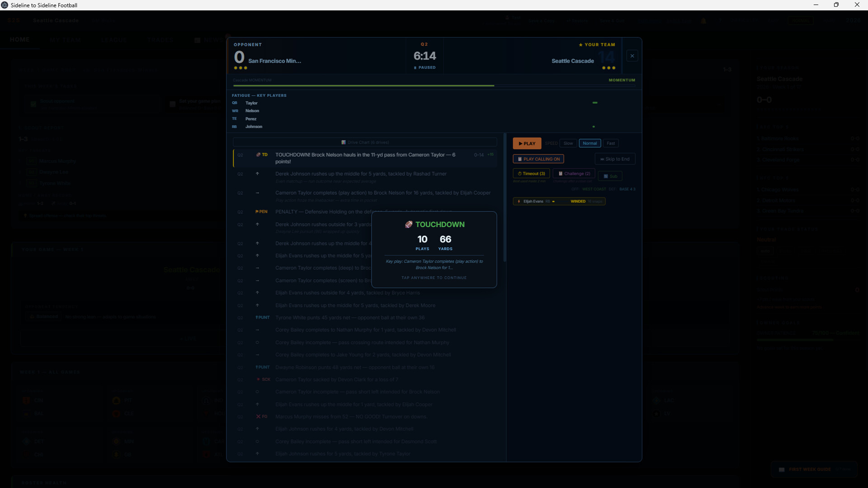Click the incomplete icon on 'Corey Bailey incomplete — pass short left'

[257, 441]
